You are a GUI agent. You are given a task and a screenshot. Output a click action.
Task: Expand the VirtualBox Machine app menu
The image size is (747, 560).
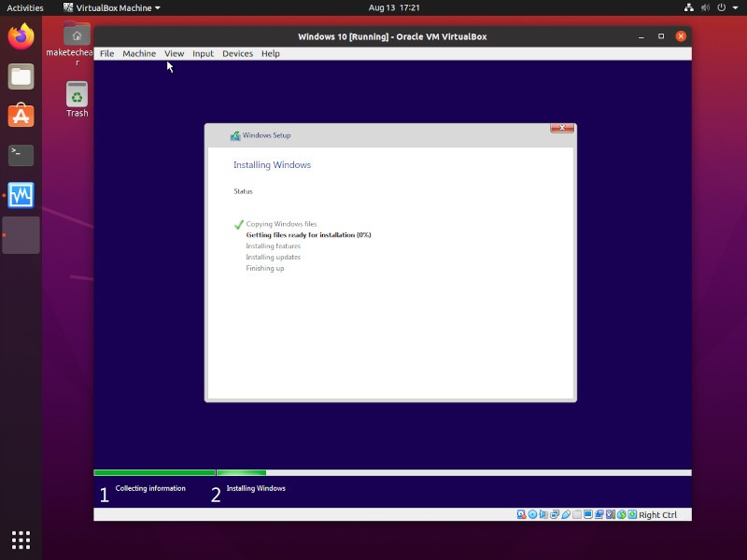(112, 7)
